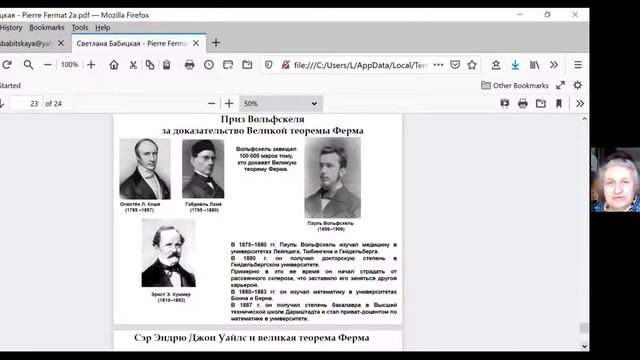This screenshot has height=360, width=640.
Task: Zoom out the browser page with minus
Action: click(x=48, y=64)
